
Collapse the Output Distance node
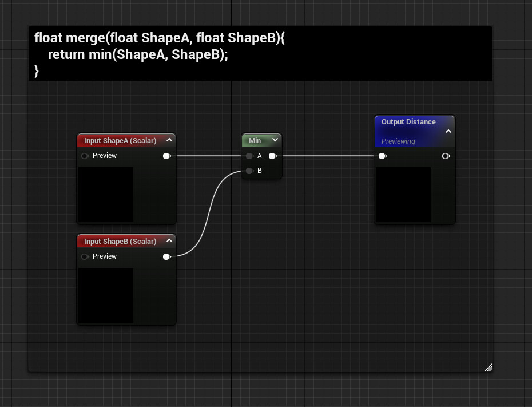point(448,131)
